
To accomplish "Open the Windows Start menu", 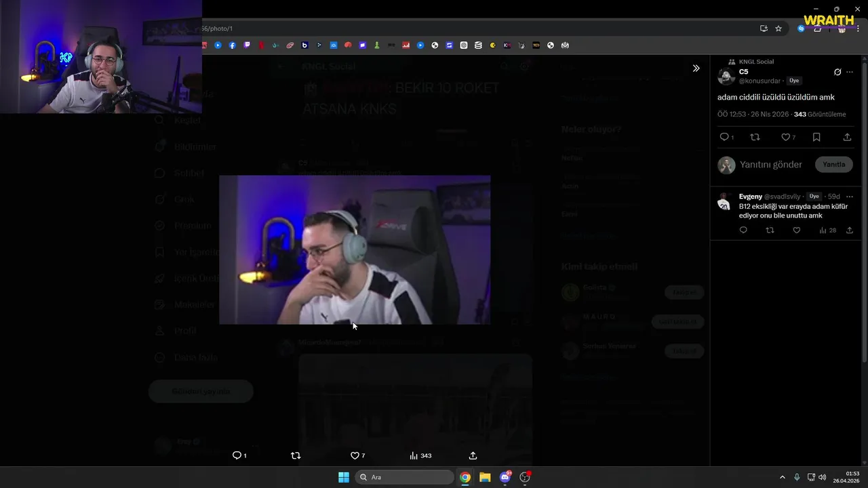I will [x=344, y=477].
